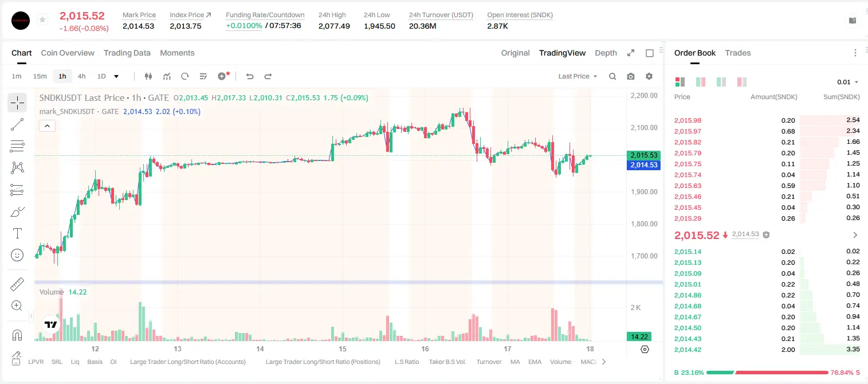Select the Text annotation tool
This screenshot has width=868, height=384.
click(x=17, y=233)
